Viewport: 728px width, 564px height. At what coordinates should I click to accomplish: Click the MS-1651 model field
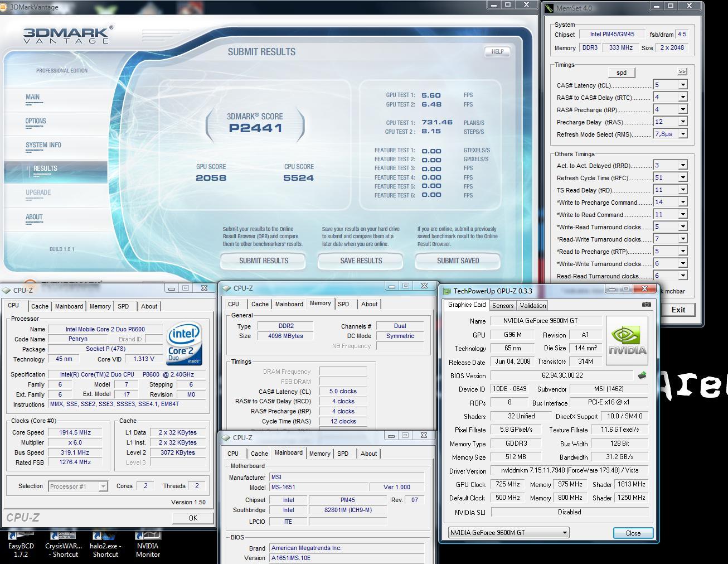click(x=319, y=487)
